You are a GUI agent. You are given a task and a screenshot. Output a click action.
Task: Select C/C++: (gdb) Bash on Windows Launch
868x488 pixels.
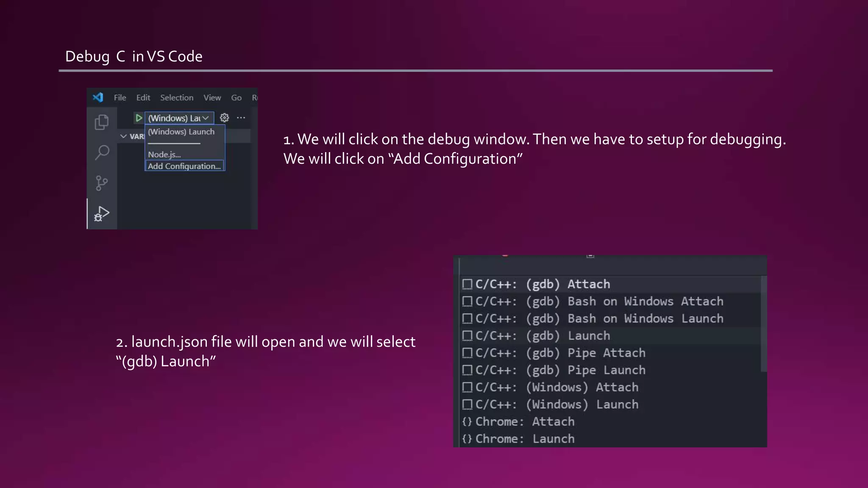coord(610,319)
